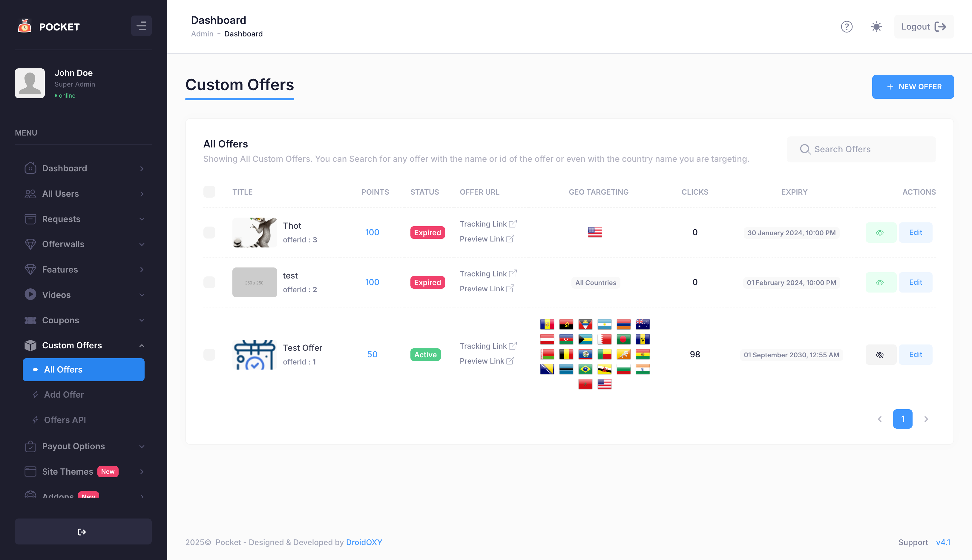This screenshot has height=560, width=972.
Task: Click the help question mark icon
Action: [846, 27]
